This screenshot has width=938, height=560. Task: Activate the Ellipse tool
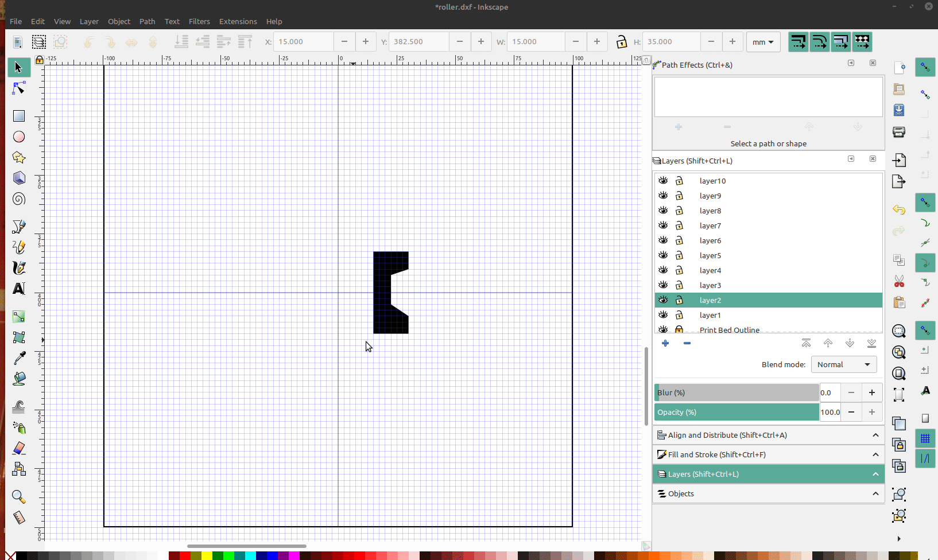pyautogui.click(x=18, y=137)
